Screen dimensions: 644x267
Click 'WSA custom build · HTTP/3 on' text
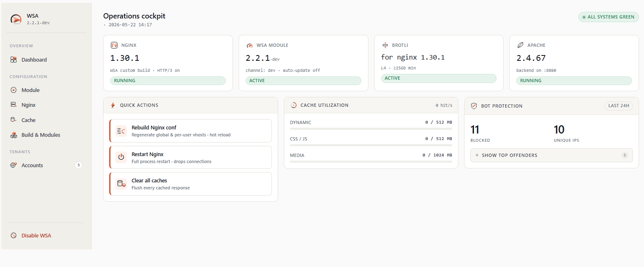tap(145, 70)
